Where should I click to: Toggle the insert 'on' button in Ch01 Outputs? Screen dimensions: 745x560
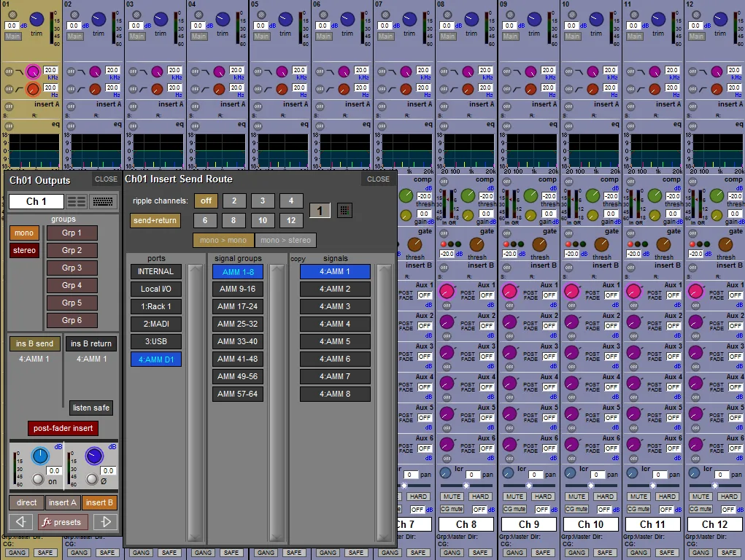(38, 479)
